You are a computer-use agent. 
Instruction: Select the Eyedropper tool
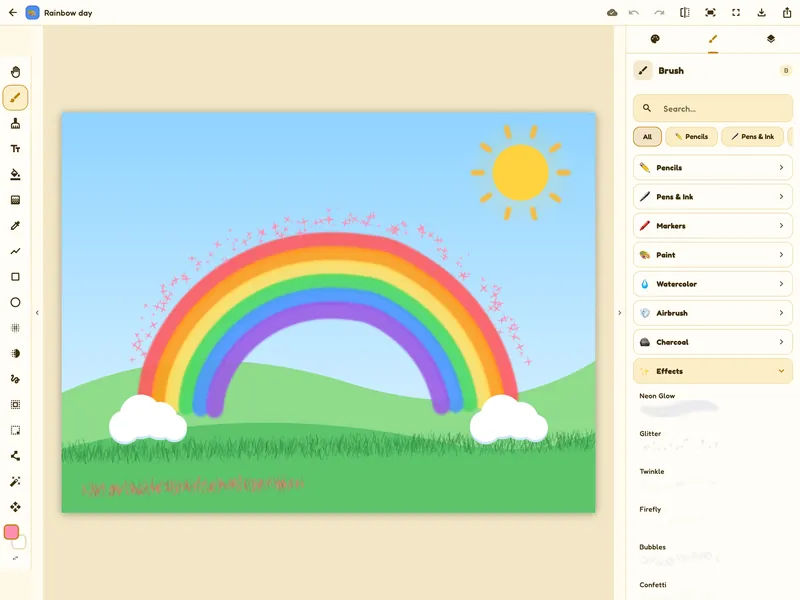[15, 226]
